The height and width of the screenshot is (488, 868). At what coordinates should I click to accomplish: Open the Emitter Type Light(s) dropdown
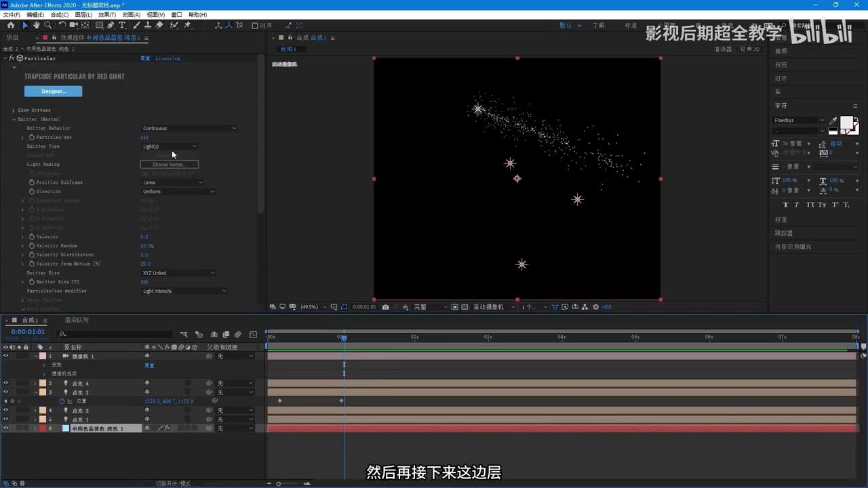[170, 146]
